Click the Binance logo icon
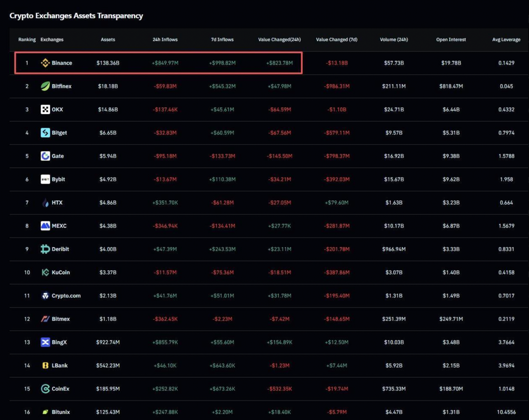 (45, 63)
